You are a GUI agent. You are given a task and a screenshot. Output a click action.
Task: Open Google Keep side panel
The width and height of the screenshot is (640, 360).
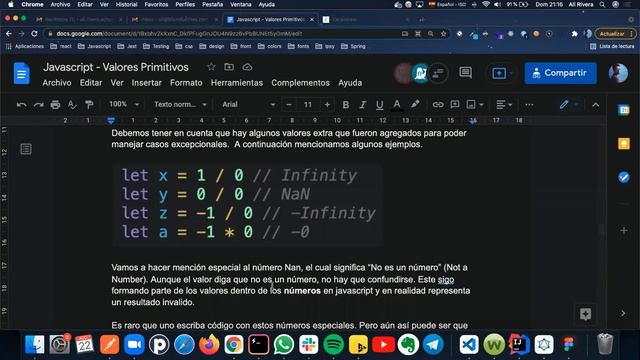(x=623, y=144)
